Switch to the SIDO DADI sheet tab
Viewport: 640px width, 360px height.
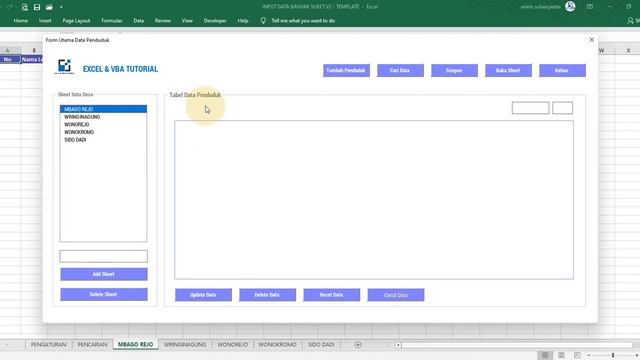[x=321, y=345]
